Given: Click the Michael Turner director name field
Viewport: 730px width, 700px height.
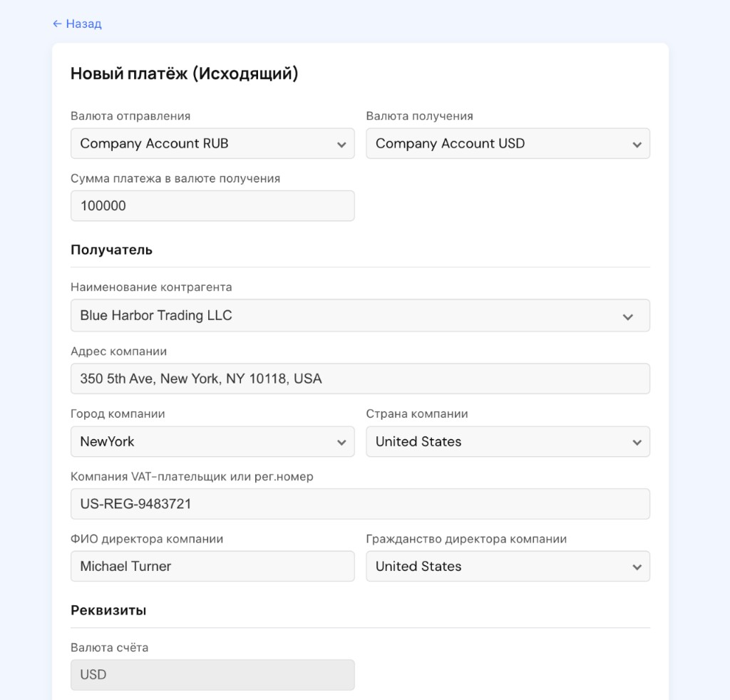Looking at the screenshot, I should 212,566.
